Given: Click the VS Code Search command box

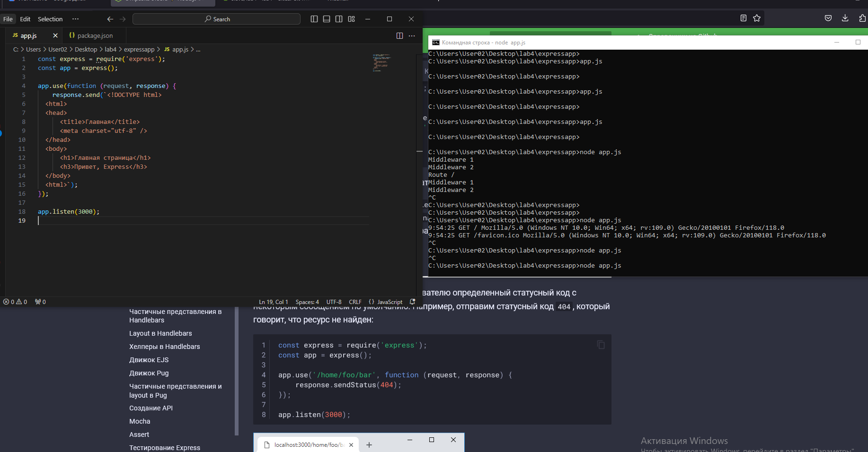Looking at the screenshot, I should (217, 19).
